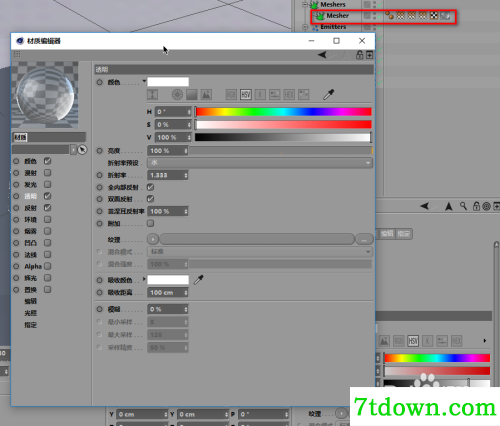
Task: Disable the total internal reflection (全内部反射) checkbox
Action: [x=150, y=187]
